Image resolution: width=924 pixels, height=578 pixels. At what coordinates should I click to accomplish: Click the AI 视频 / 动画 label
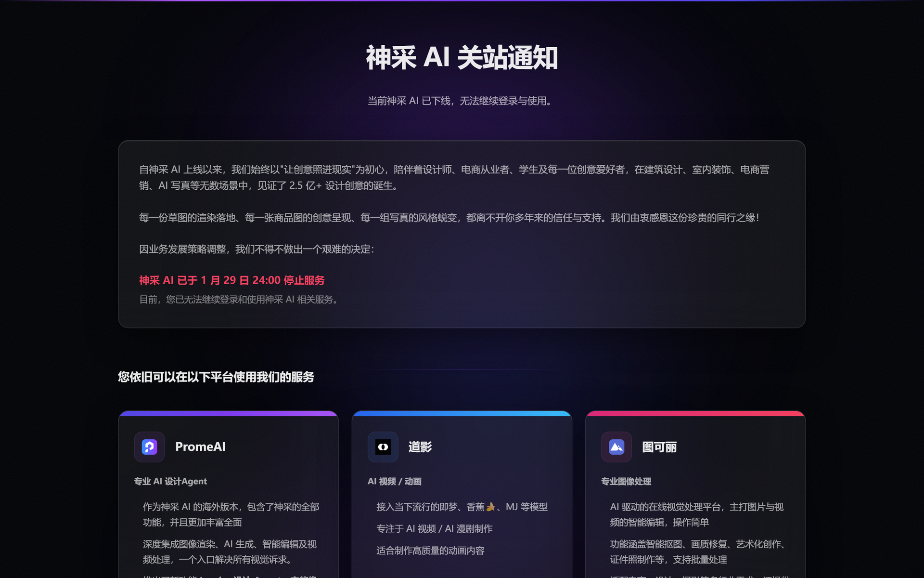395,481
